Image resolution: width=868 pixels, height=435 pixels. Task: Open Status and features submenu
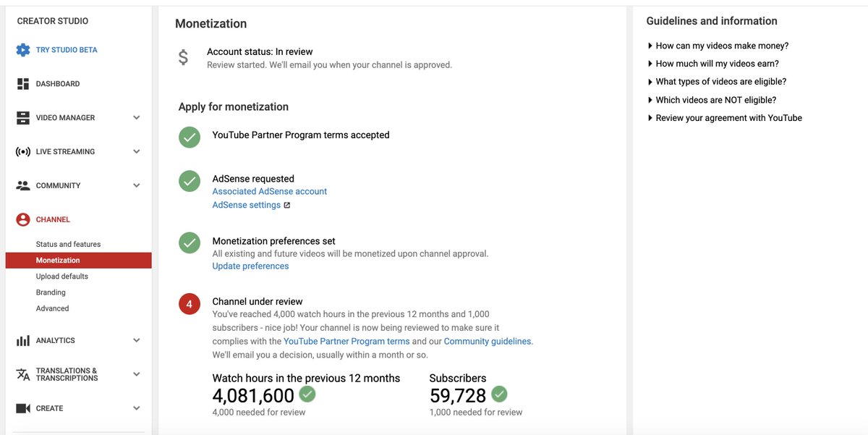68,245
